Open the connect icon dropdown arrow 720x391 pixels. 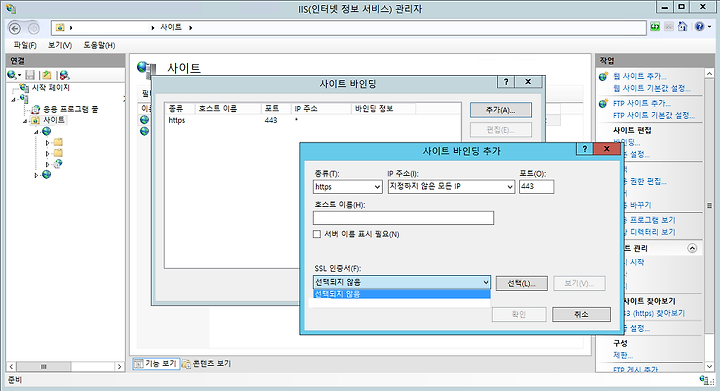(x=20, y=75)
